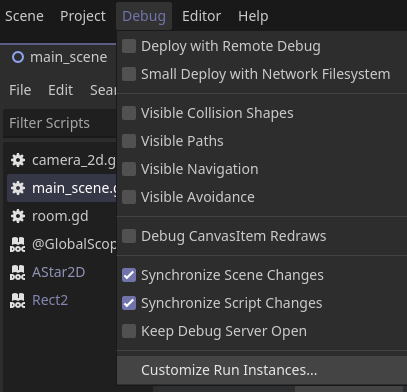Open the script editor Search menu
Image resolution: width=407 pixels, height=392 pixels.
[x=103, y=90]
